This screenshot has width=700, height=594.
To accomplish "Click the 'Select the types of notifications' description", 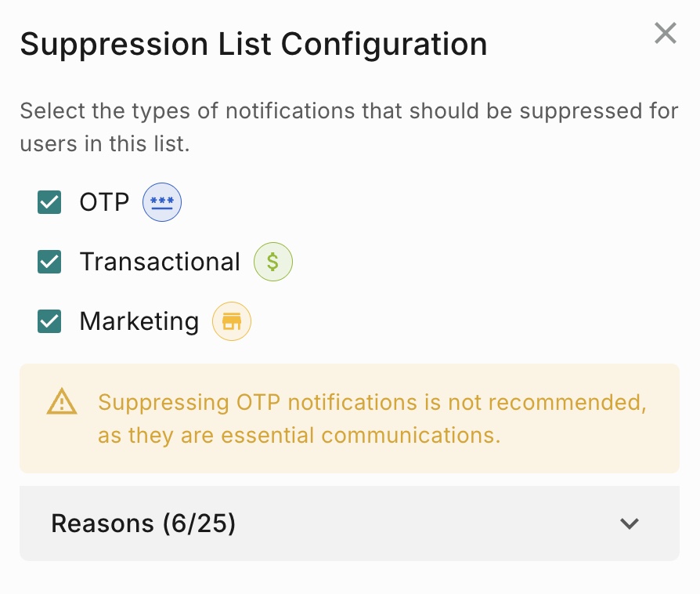I will coord(349,110).
